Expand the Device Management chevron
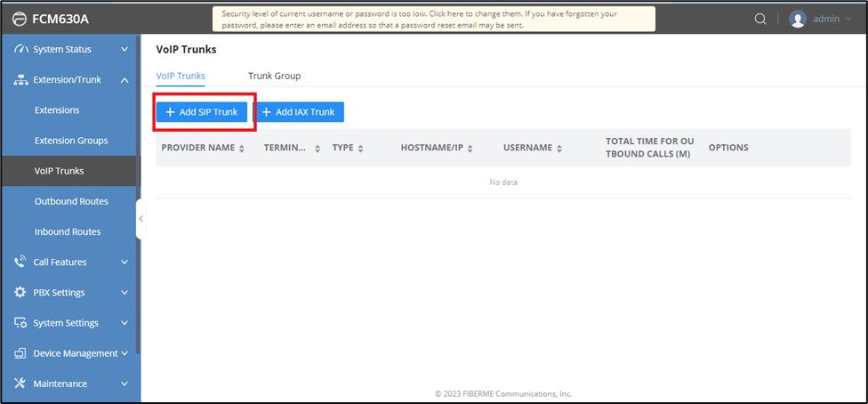Viewport: 868px width, 404px height. point(125,353)
